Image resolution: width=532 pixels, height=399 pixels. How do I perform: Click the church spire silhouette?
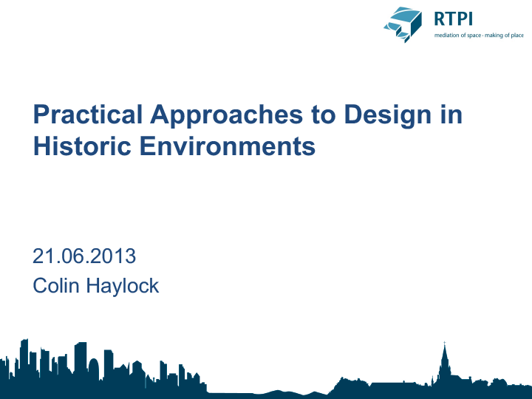(x=444, y=369)
